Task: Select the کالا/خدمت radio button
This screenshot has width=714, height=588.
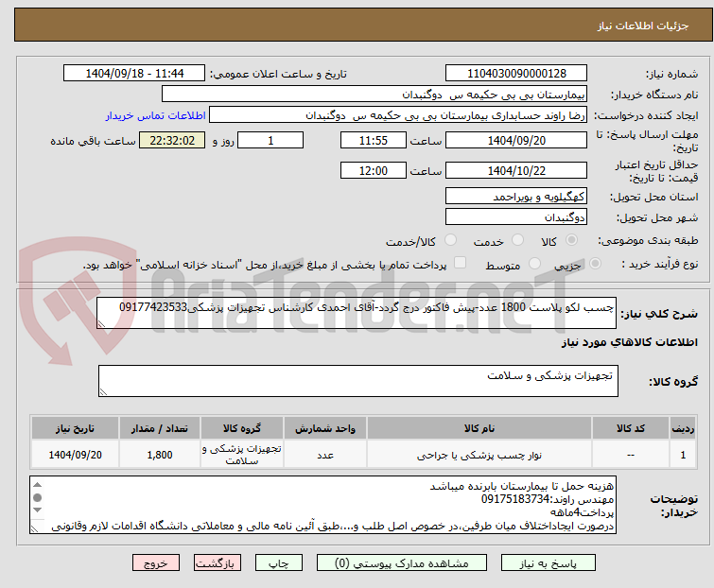Action: [450, 240]
